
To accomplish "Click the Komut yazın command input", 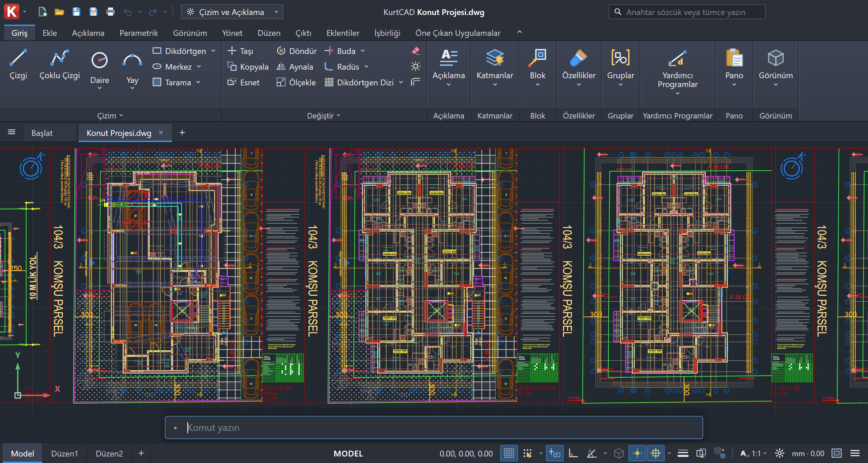I will [x=434, y=427].
